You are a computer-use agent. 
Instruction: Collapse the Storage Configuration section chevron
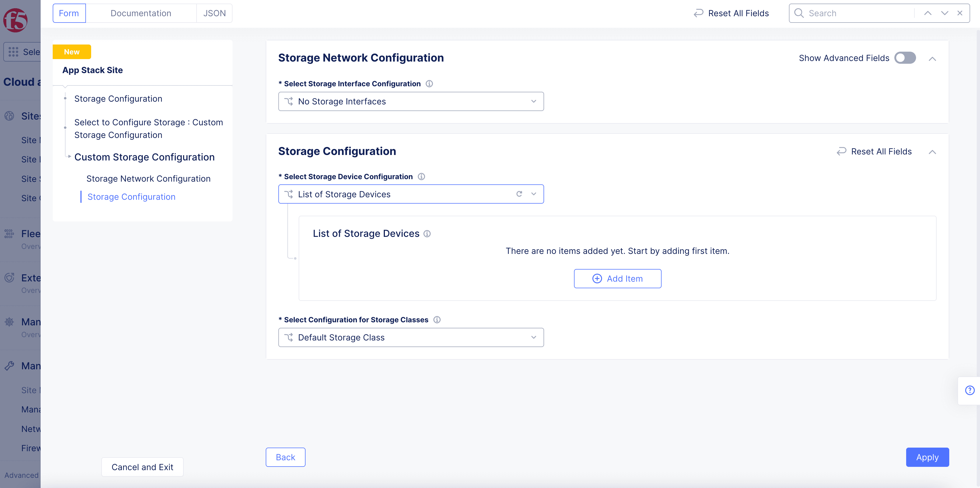click(x=932, y=152)
